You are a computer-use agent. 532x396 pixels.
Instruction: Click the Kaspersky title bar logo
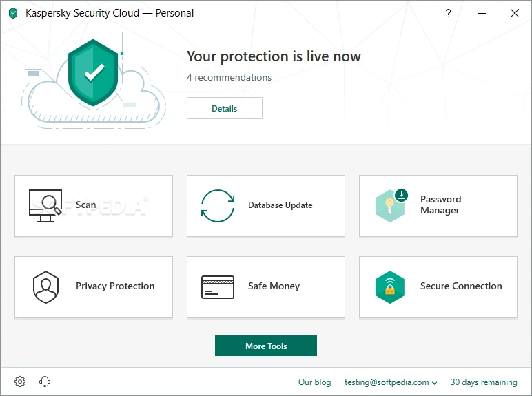[x=13, y=13]
